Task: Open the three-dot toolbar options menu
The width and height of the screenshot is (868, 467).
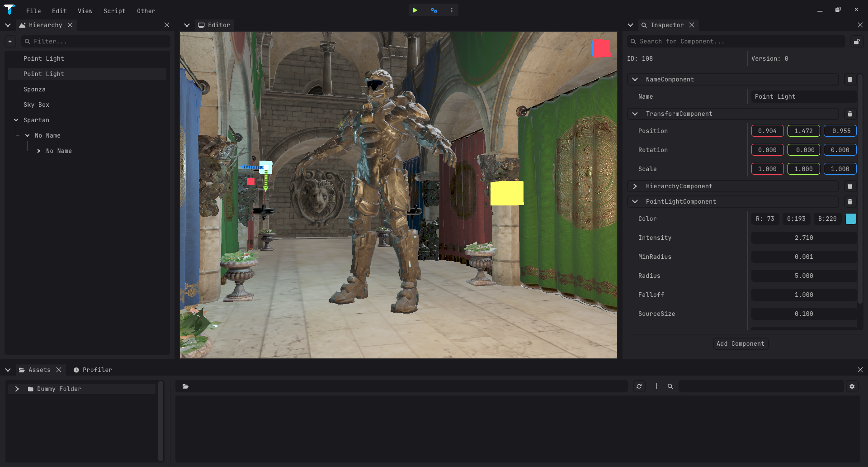Action: [452, 10]
